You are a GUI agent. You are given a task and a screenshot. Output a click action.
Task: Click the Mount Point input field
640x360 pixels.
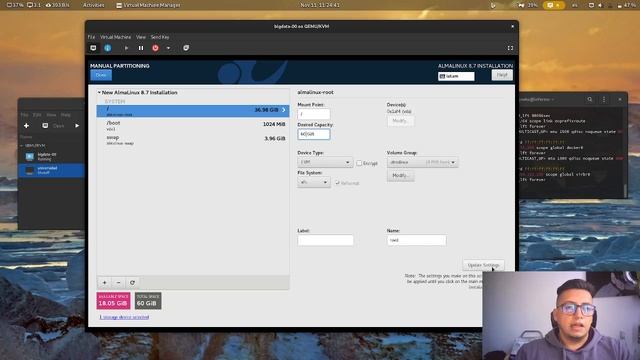click(313, 114)
